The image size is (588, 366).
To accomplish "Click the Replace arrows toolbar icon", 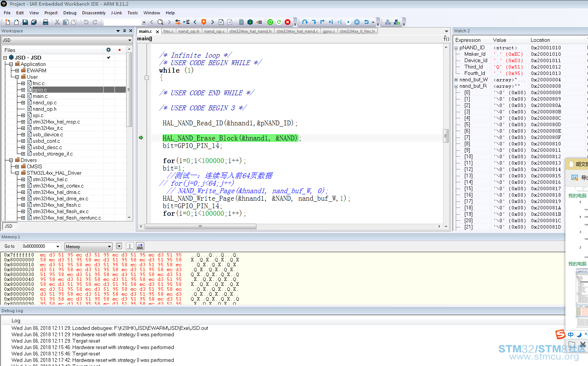I will 178,22.
